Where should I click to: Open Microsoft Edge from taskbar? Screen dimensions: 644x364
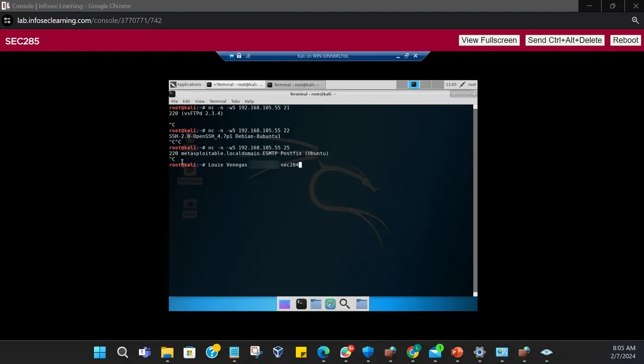(x=323, y=353)
